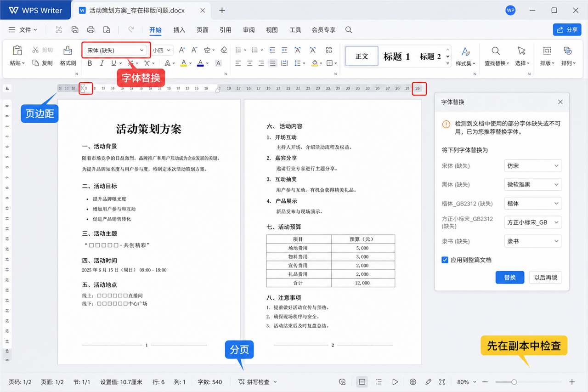The width and height of the screenshot is (588, 392).
Task: Click the character shading A icon
Action: click(x=218, y=63)
